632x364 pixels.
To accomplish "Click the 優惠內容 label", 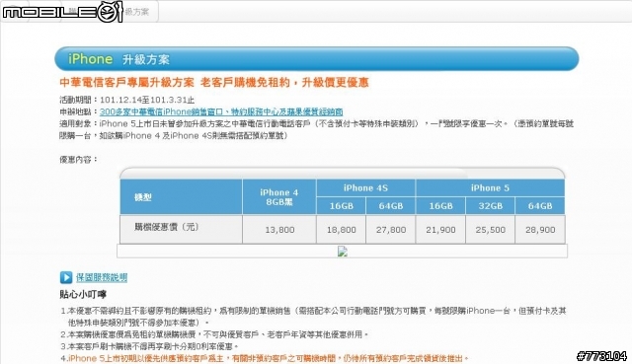I will click(79, 160).
